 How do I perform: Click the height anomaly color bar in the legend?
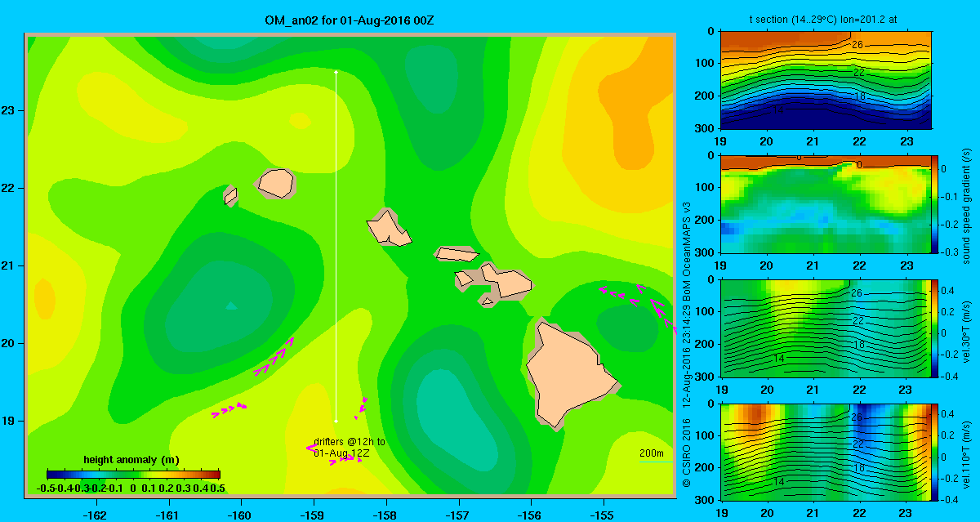(134, 474)
